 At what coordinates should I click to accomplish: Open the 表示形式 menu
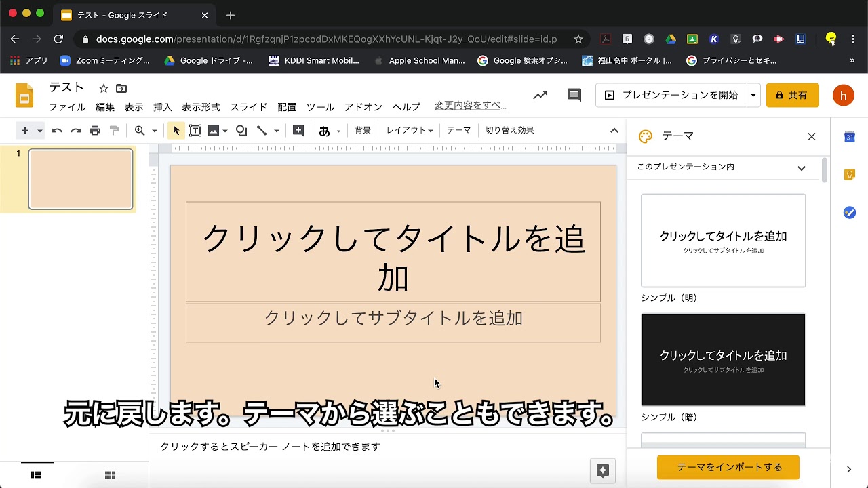tap(201, 107)
